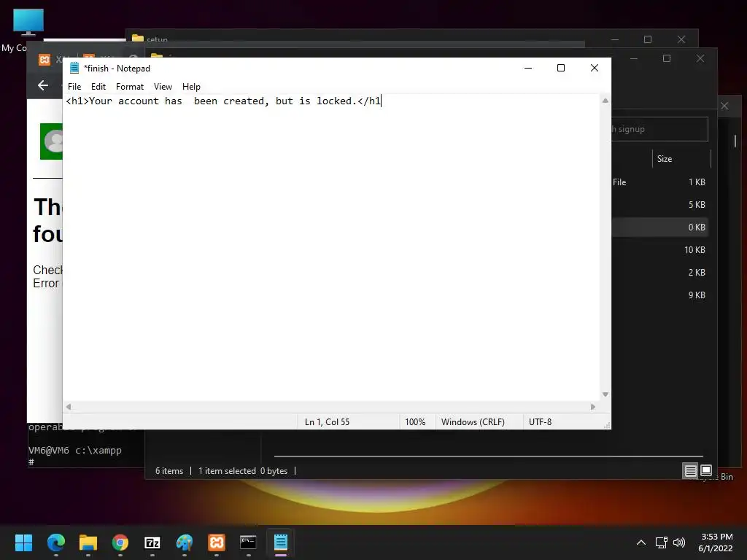This screenshot has width=747, height=560.
Task: Click the Notepad icon on the taskbar
Action: pyautogui.click(x=281, y=542)
